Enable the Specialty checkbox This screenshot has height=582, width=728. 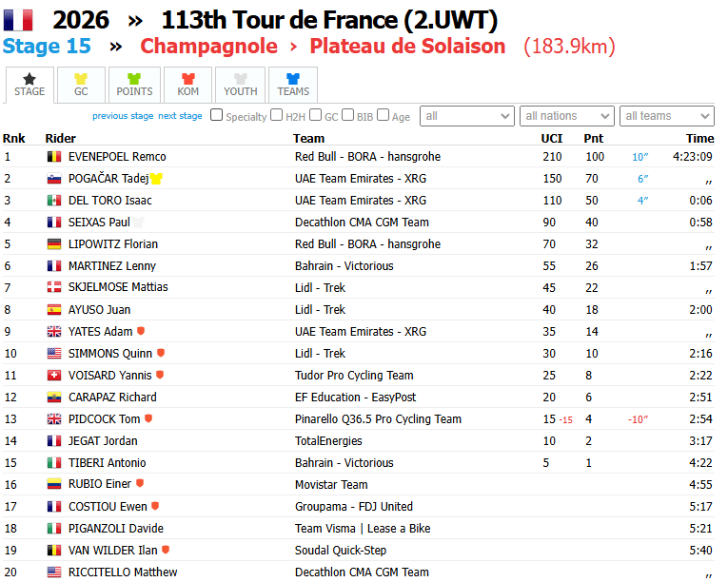tap(216, 115)
